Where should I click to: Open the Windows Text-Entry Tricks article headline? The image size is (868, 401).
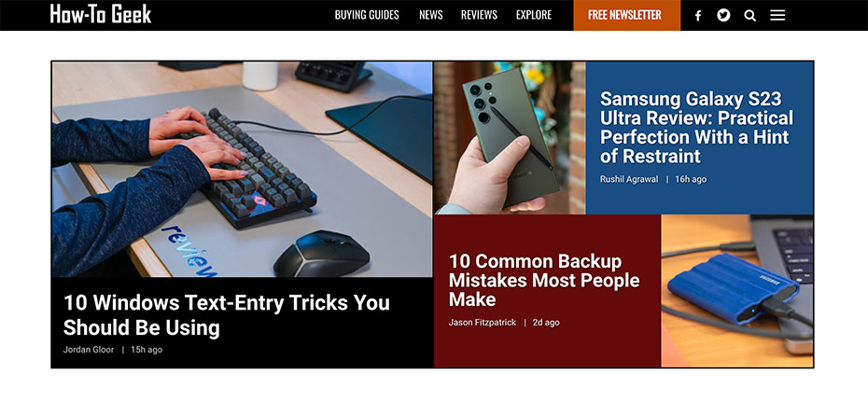(x=227, y=315)
